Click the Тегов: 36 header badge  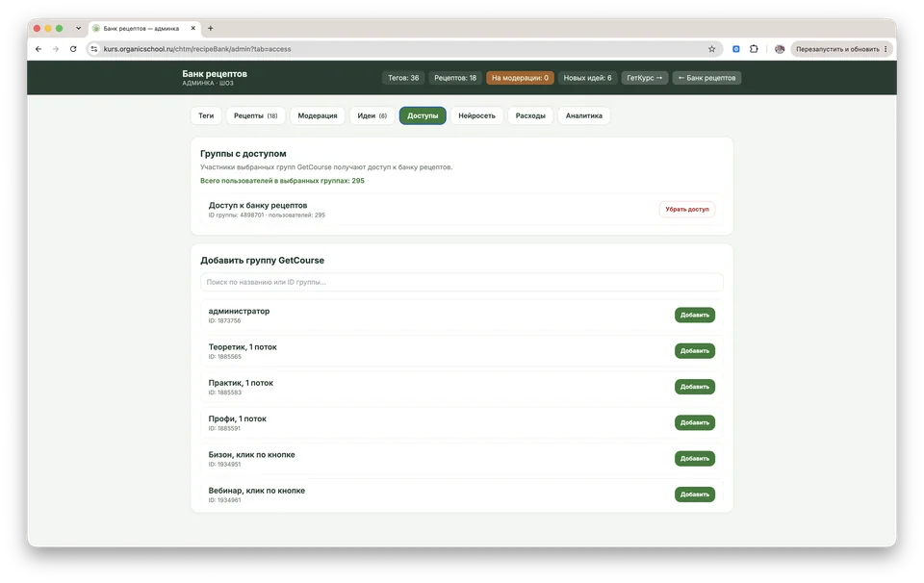[x=403, y=78]
